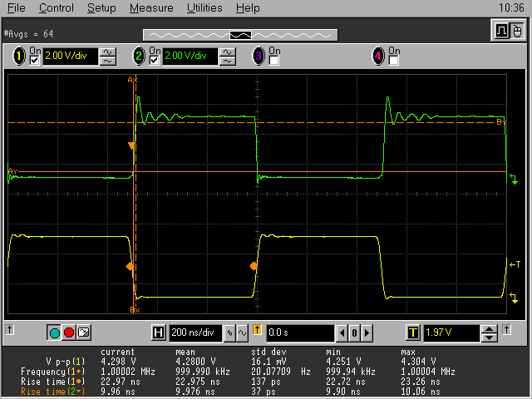Open the Help menu

(x=248, y=7)
